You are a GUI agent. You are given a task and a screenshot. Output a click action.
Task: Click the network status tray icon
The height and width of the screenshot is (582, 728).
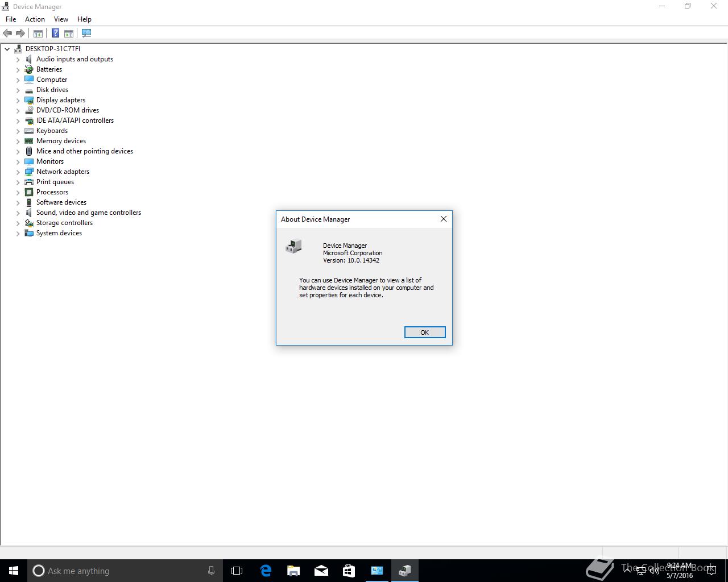(x=640, y=571)
